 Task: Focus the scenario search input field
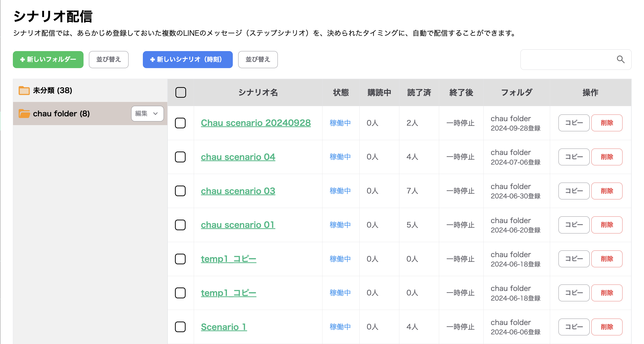(576, 59)
